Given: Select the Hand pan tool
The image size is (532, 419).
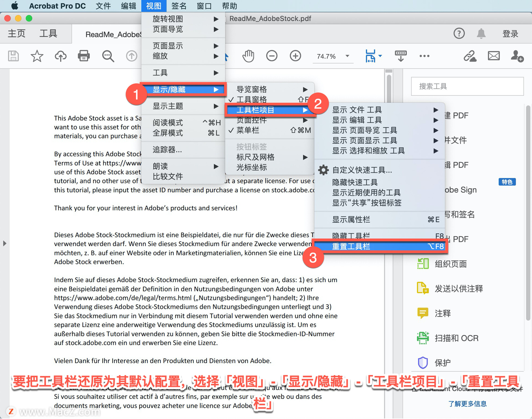Looking at the screenshot, I should click(248, 56).
